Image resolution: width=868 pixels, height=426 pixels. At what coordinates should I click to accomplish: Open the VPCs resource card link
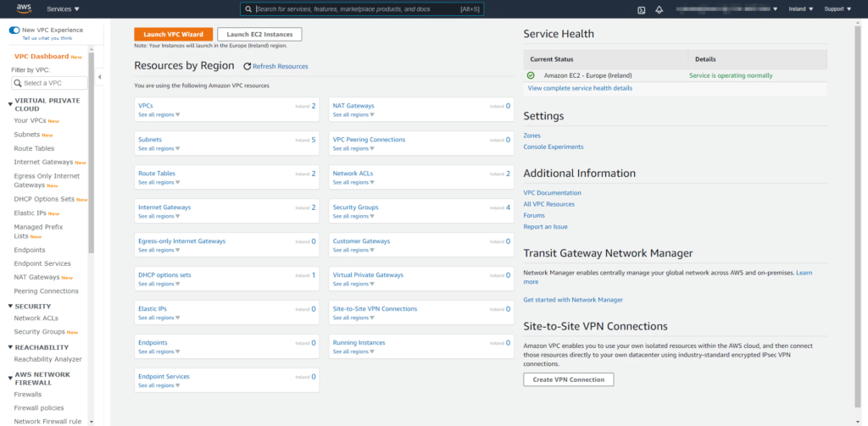click(x=146, y=106)
